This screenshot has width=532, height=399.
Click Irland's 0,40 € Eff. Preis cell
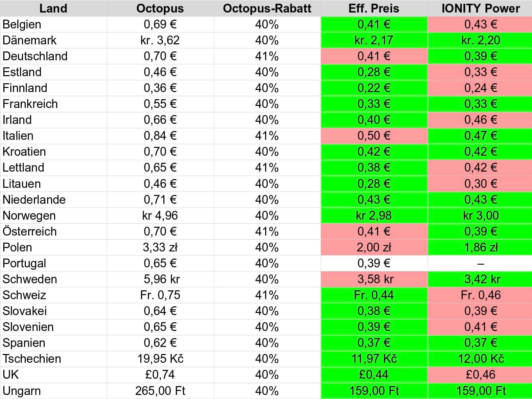click(374, 120)
